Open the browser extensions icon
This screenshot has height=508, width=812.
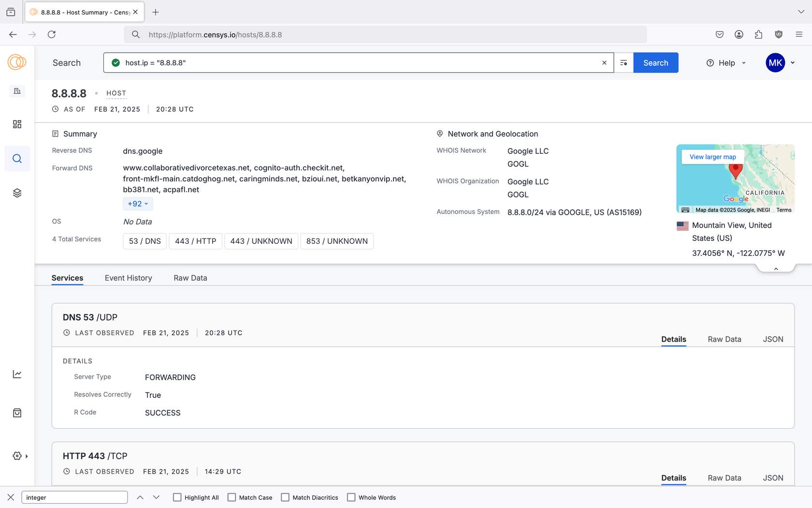(x=758, y=34)
